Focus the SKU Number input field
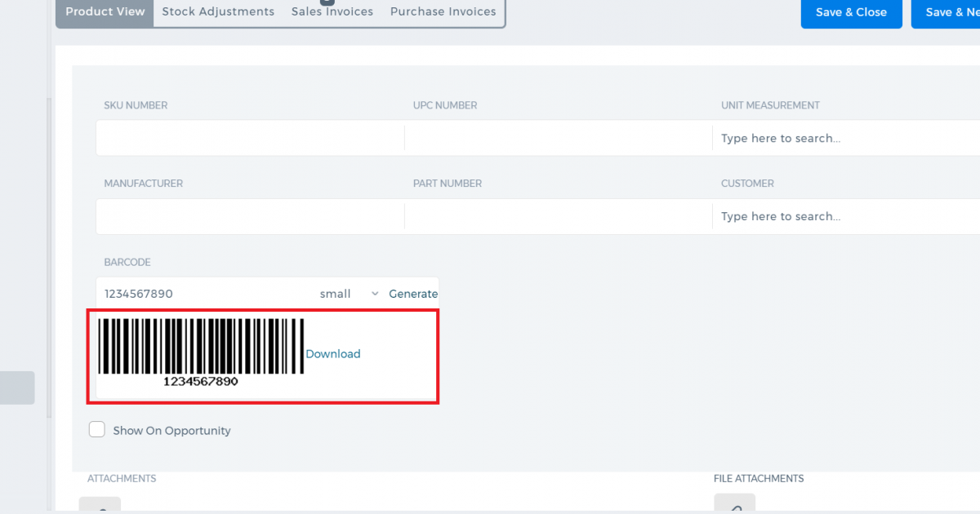The height and width of the screenshot is (514, 980). (250, 138)
